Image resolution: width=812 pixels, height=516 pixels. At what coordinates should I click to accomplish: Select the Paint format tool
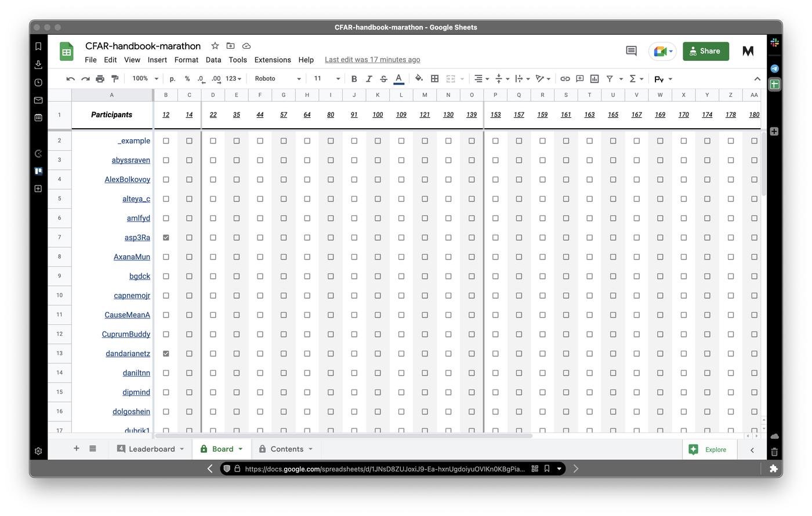coord(115,79)
